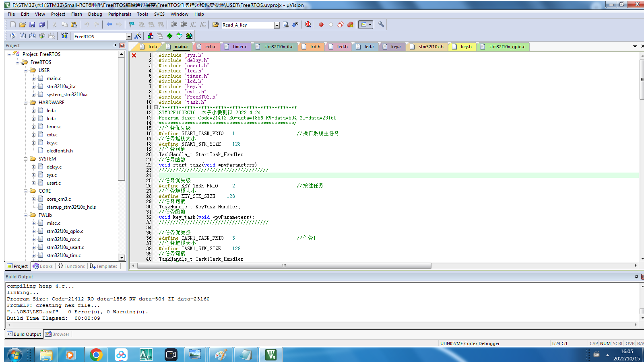This screenshot has width=644, height=362.
Task: Open the Flash menu
Action: tap(76, 14)
